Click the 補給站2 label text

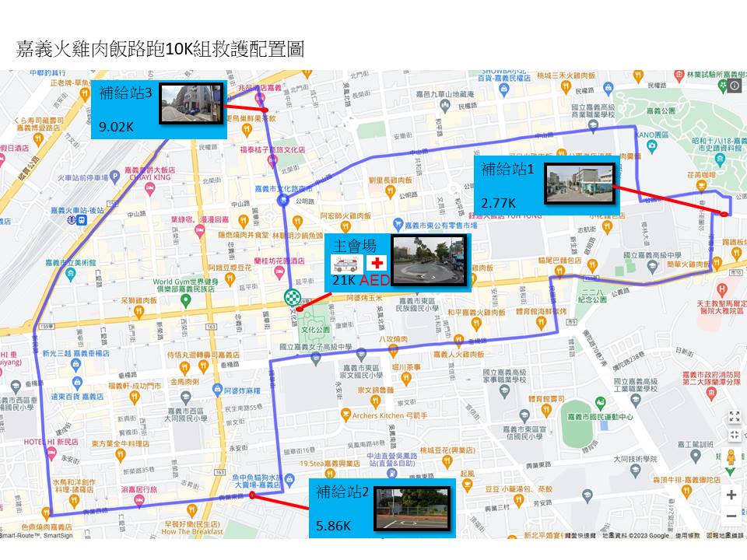pyautogui.click(x=342, y=492)
